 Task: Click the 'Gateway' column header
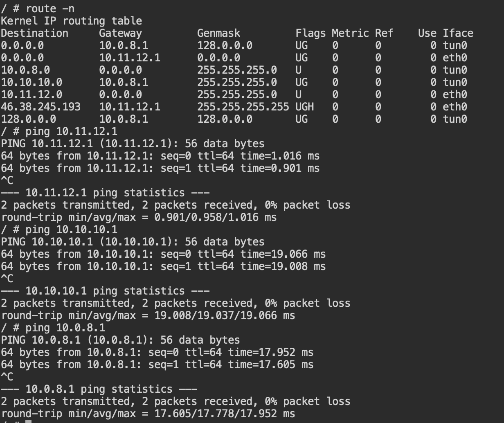121,33
